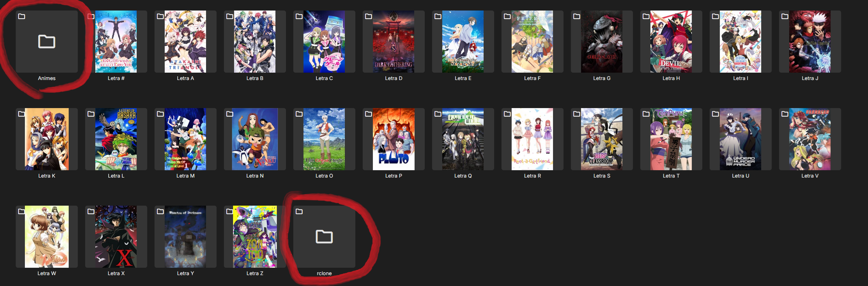Click the small folder badge on Letra A
The width and height of the screenshot is (868, 286).
[160, 16]
